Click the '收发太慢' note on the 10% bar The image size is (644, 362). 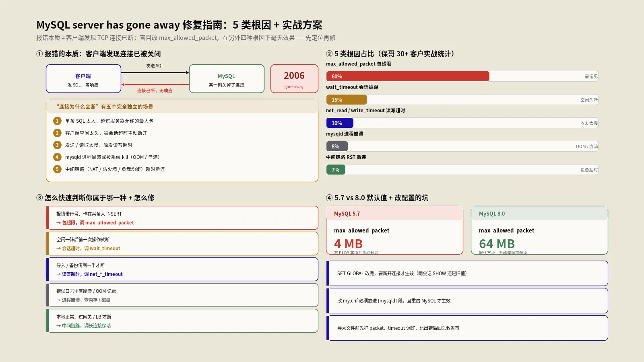(589, 123)
